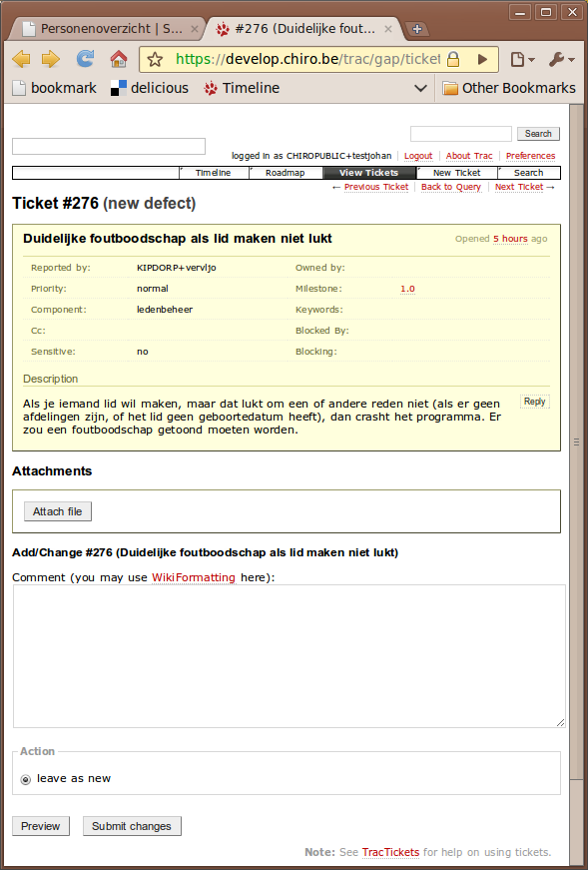Screen dimensions: 588x870
Task: Select the 'leave as new' radio button
Action: [26, 779]
